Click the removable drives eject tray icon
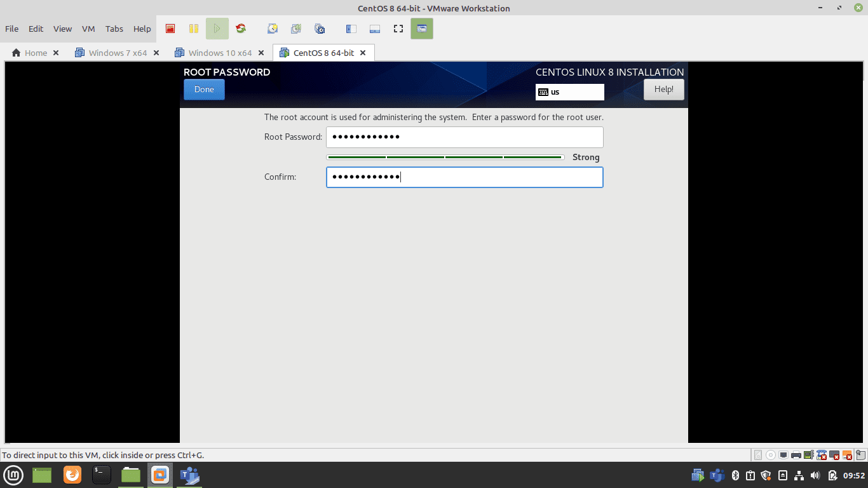Image resolution: width=868 pixels, height=488 pixels. [783, 475]
